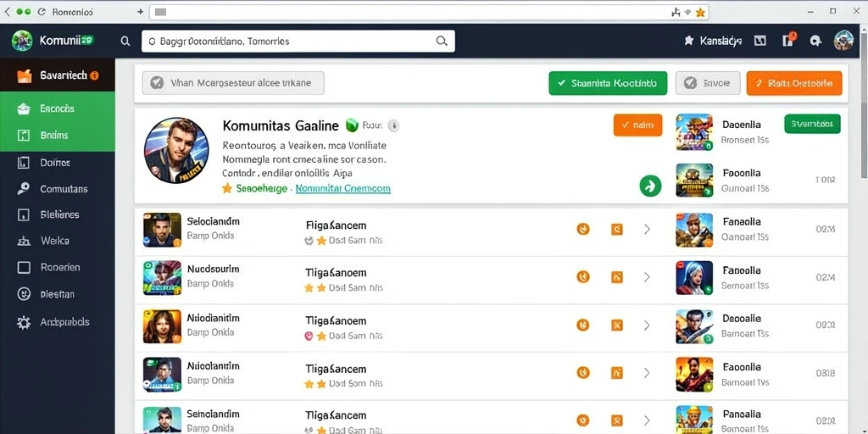Click the Comunitans key icon in sidebar
This screenshot has width=868, height=434.
pyautogui.click(x=23, y=189)
